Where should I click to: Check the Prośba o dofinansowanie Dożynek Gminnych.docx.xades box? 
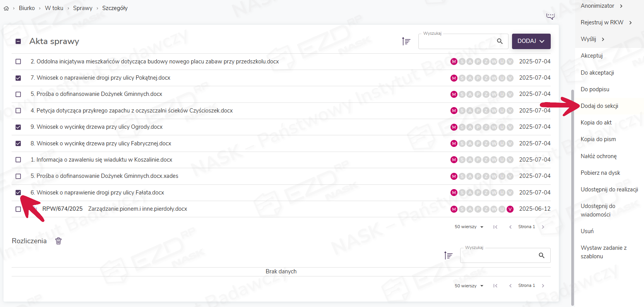(x=18, y=176)
